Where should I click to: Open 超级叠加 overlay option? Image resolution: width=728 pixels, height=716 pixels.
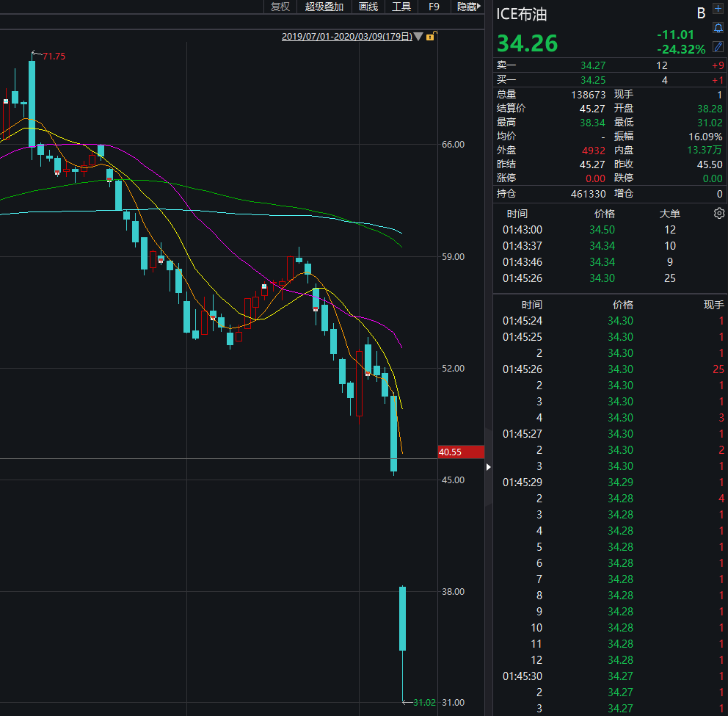click(x=324, y=7)
